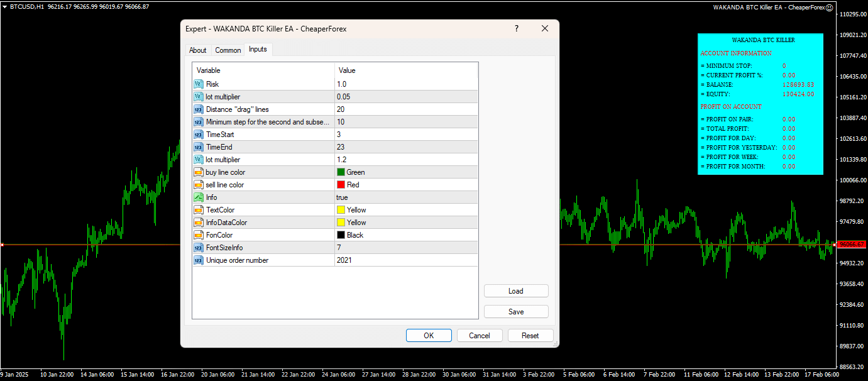This screenshot has height=381, width=868.
Task: Click the Reset button
Action: point(530,336)
